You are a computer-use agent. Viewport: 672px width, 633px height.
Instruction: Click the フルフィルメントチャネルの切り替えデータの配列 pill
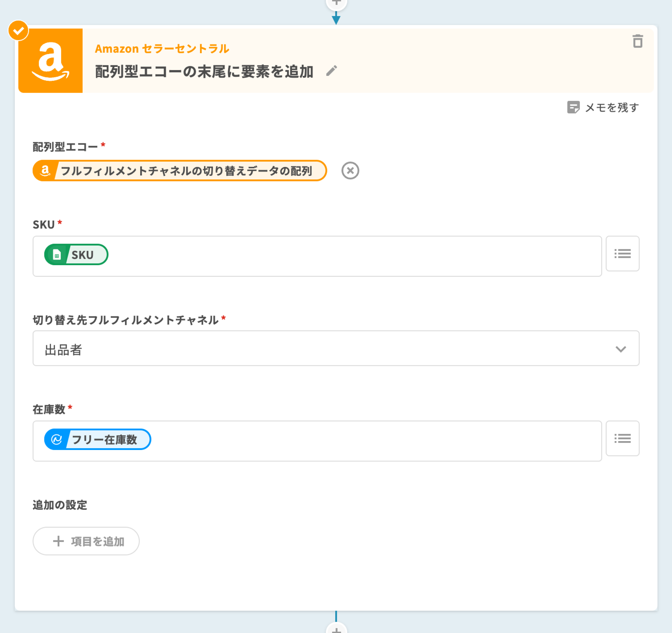point(180,171)
